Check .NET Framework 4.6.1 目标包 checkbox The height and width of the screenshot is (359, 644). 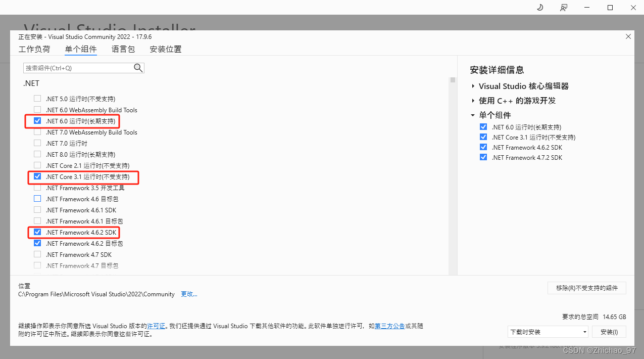click(37, 221)
